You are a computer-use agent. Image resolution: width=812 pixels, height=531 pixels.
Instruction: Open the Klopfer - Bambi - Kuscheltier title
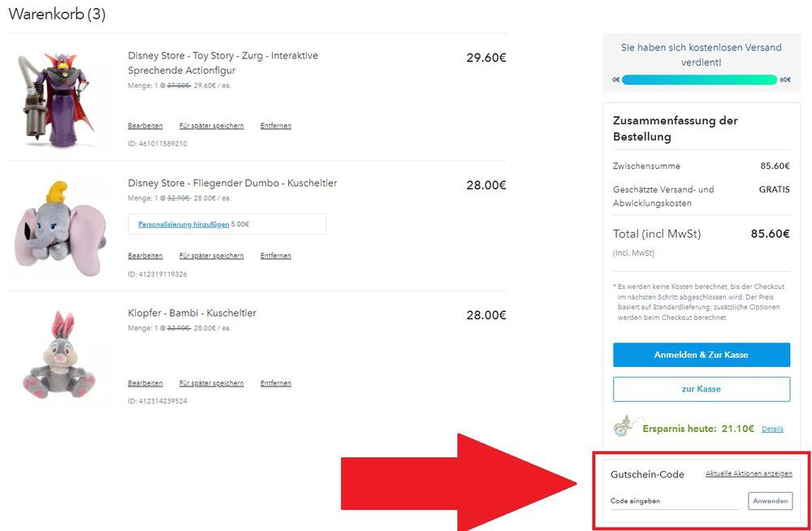point(192,313)
